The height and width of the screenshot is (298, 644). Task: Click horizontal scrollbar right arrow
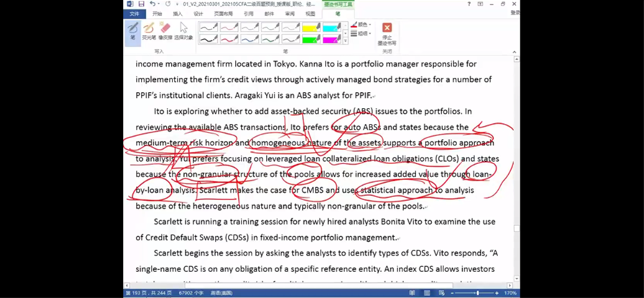(x=510, y=285)
